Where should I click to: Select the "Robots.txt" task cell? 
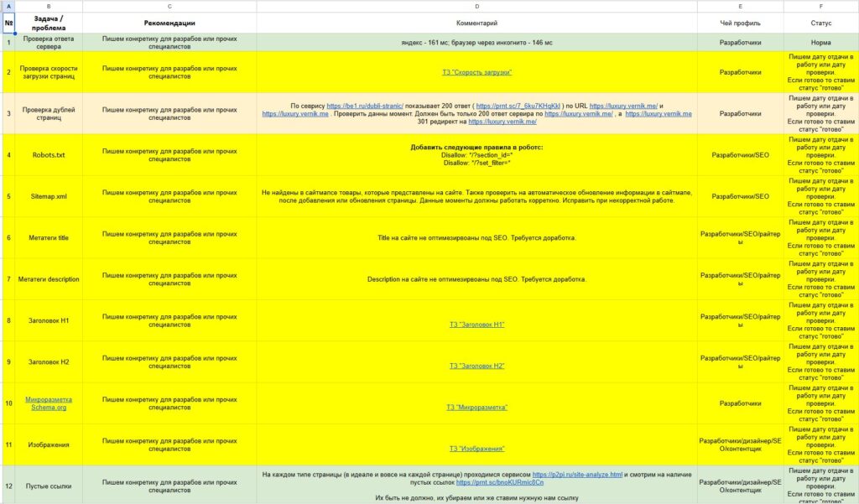[x=49, y=155]
